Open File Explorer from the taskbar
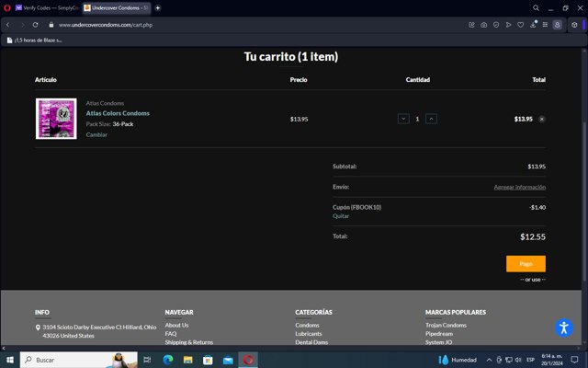The image size is (588, 368). 187,360
